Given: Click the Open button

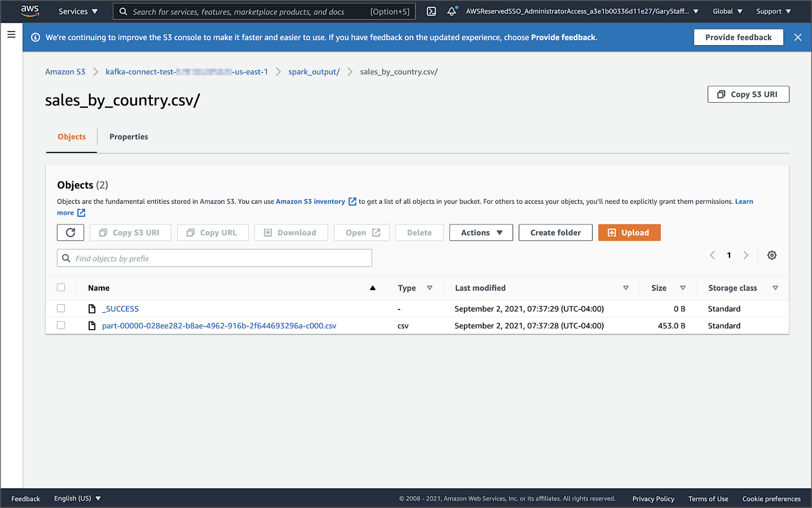Looking at the screenshot, I should (361, 233).
